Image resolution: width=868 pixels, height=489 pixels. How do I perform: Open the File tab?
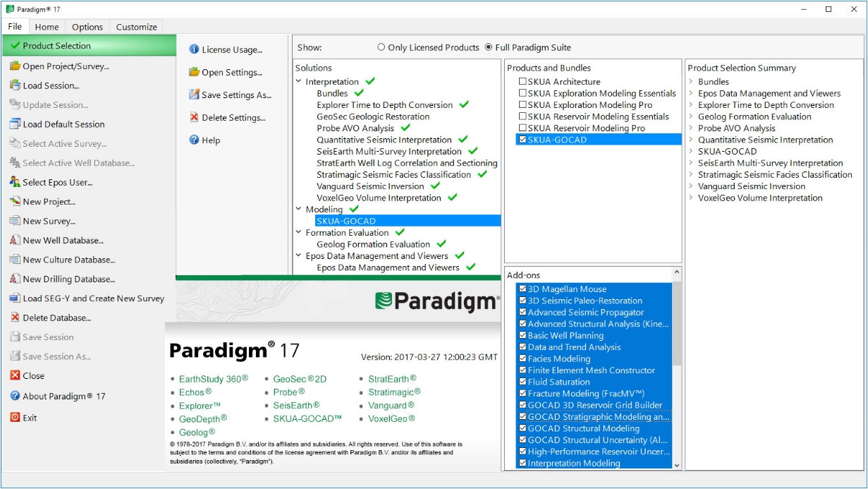point(15,27)
